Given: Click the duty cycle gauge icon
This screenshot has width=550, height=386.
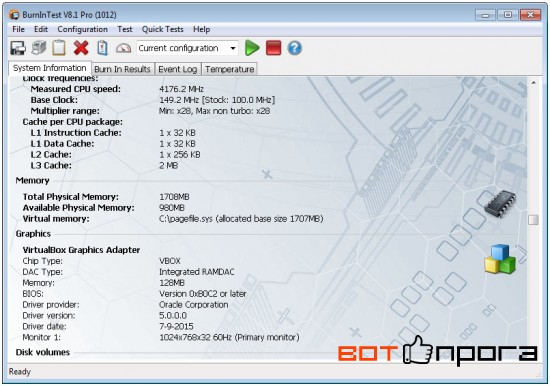Looking at the screenshot, I should click(x=123, y=48).
